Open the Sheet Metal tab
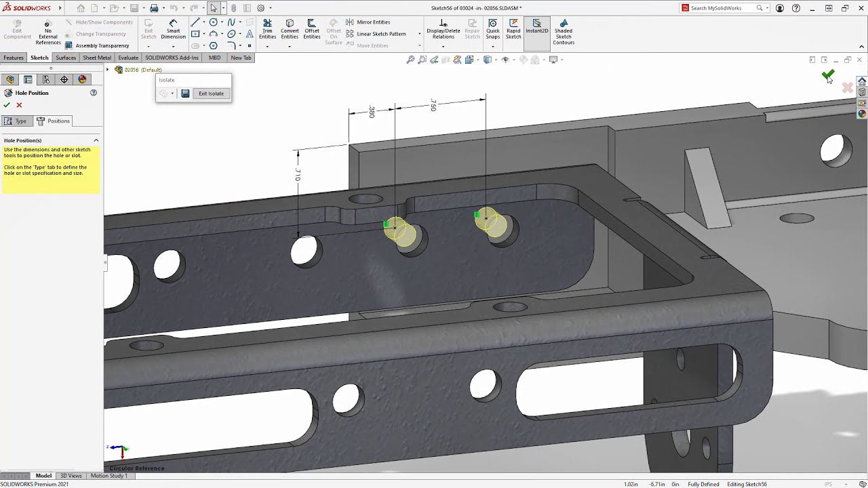 tap(97, 58)
